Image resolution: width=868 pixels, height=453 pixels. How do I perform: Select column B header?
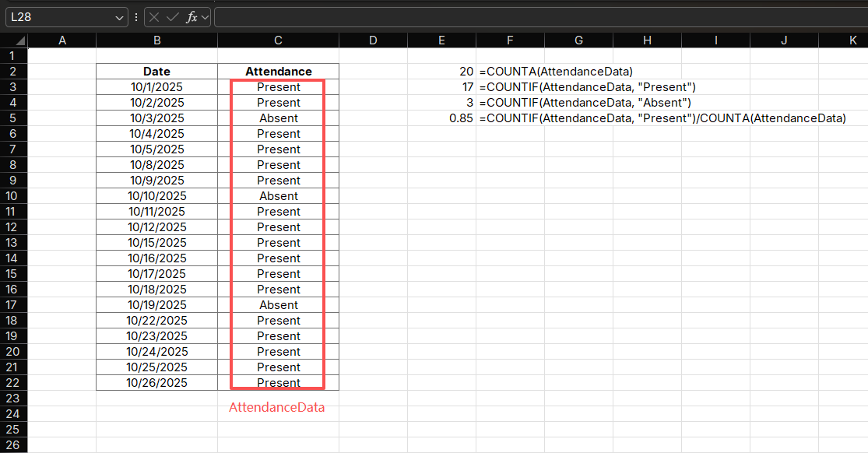click(x=156, y=40)
